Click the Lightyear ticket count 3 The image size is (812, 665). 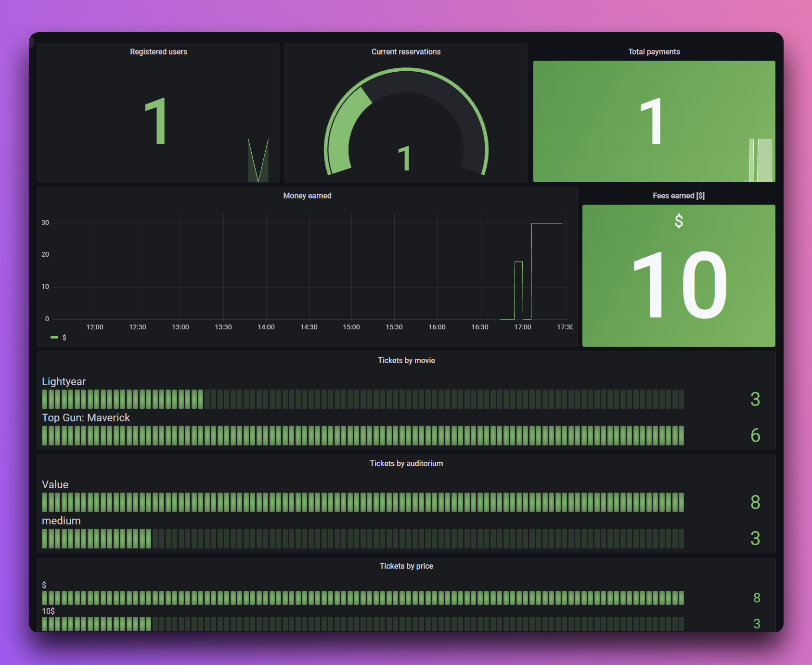755,399
